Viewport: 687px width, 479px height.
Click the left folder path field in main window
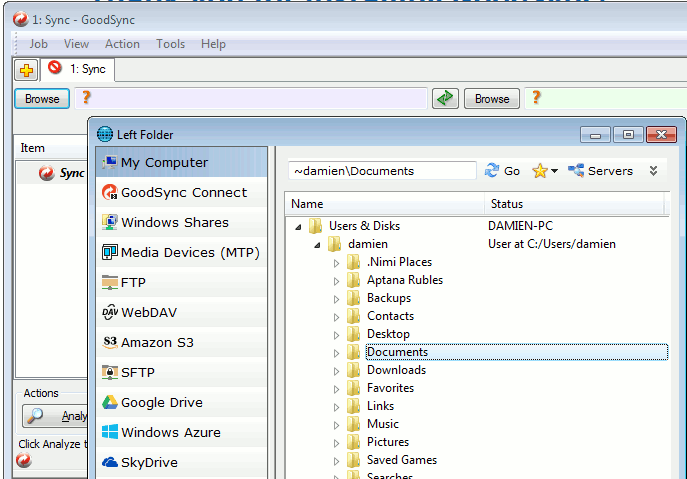tap(251, 98)
